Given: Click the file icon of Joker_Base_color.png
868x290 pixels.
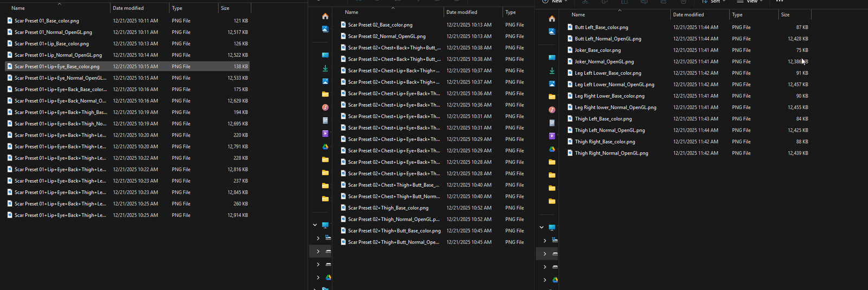Looking at the screenshot, I should coord(570,50).
